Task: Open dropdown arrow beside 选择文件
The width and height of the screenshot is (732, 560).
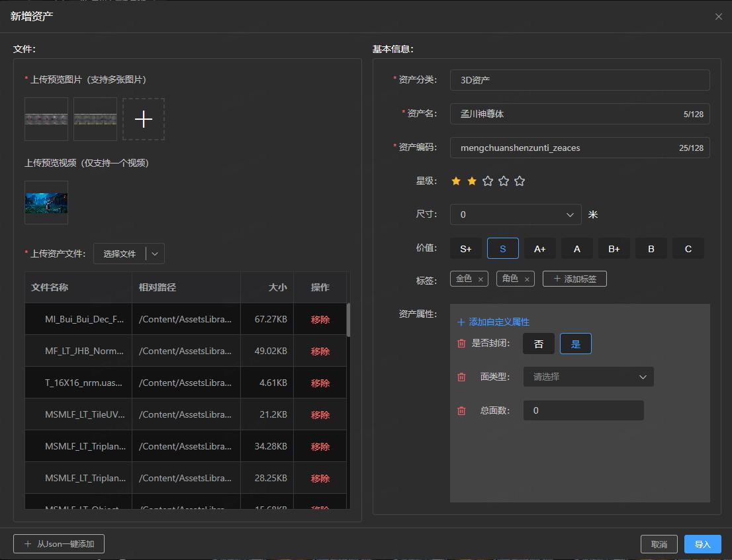Action: 155,254
